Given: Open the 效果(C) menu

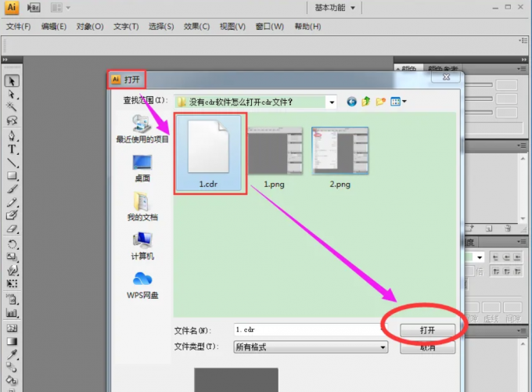Looking at the screenshot, I should [196, 27].
